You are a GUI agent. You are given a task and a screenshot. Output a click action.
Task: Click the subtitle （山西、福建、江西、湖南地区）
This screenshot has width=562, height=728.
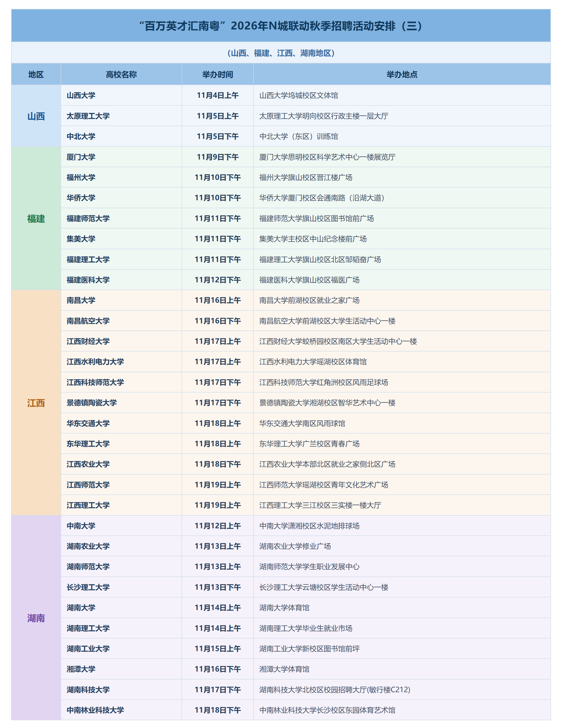[x=281, y=53]
